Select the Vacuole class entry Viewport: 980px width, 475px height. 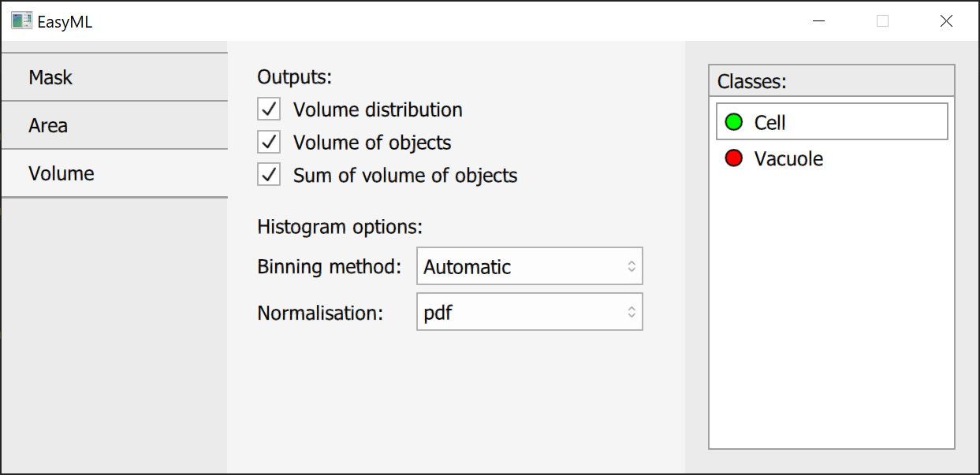pos(831,158)
